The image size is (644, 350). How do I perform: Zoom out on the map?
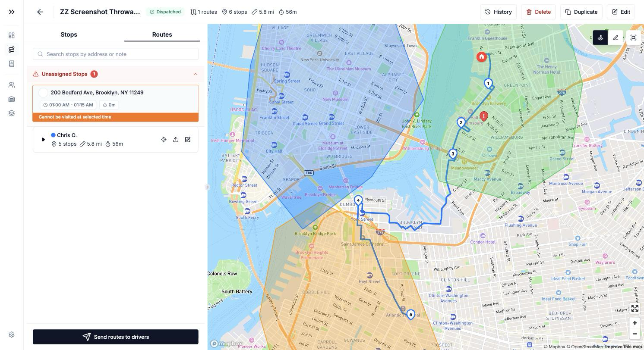click(635, 334)
